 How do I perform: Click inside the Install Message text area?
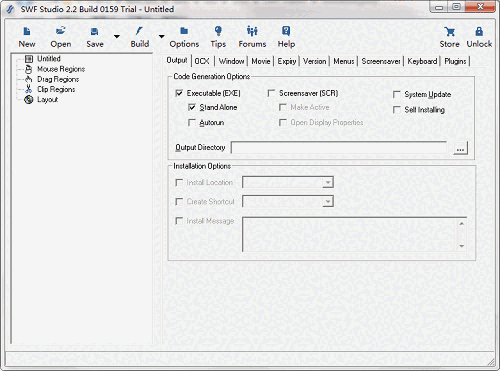tap(350, 234)
